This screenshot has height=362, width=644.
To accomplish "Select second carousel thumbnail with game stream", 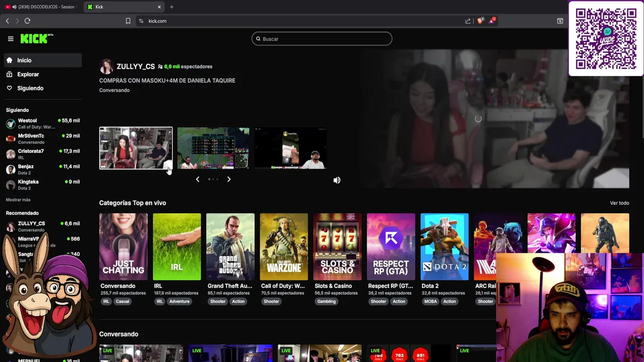I will coord(213,148).
